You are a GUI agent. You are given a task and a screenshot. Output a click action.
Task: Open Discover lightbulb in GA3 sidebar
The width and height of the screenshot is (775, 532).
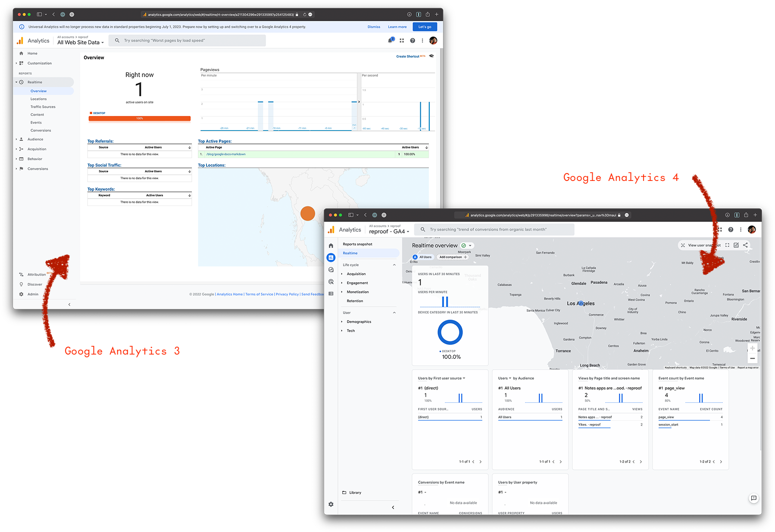pyautogui.click(x=21, y=284)
